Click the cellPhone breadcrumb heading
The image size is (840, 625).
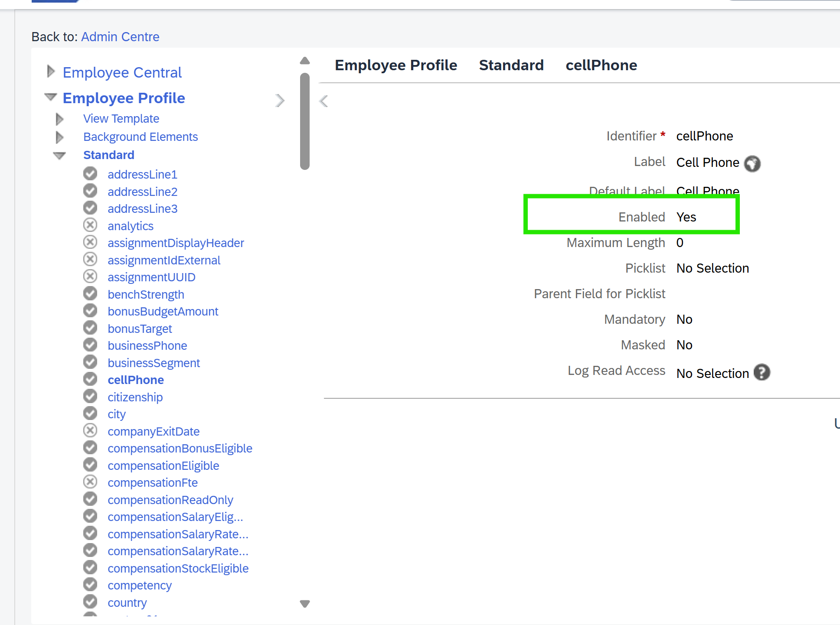click(x=601, y=65)
